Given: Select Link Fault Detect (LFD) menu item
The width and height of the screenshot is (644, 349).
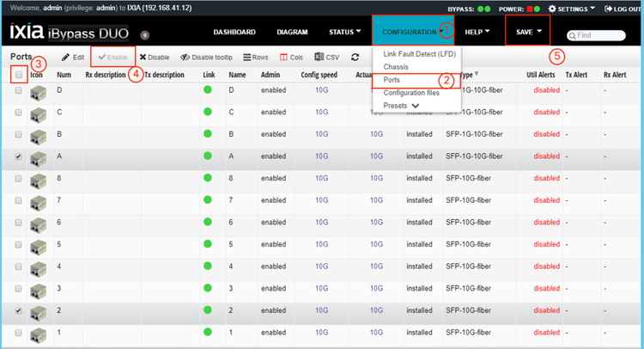Looking at the screenshot, I should click(x=419, y=54).
